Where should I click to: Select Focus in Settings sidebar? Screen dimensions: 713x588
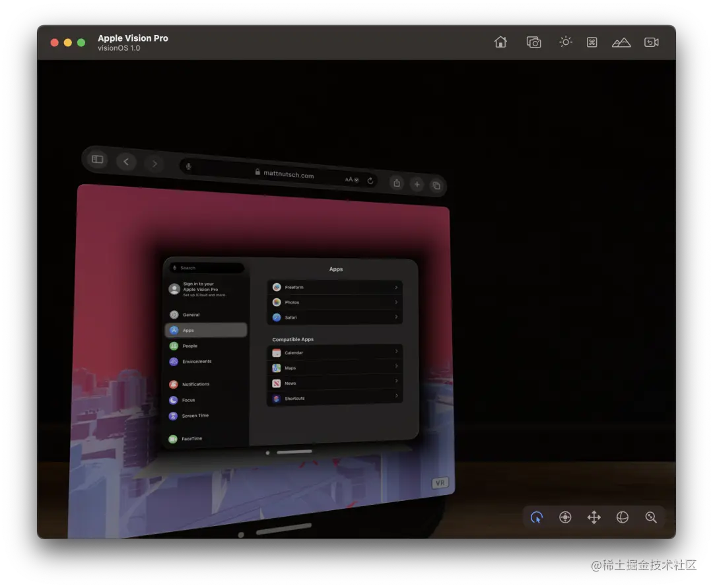tap(207, 400)
